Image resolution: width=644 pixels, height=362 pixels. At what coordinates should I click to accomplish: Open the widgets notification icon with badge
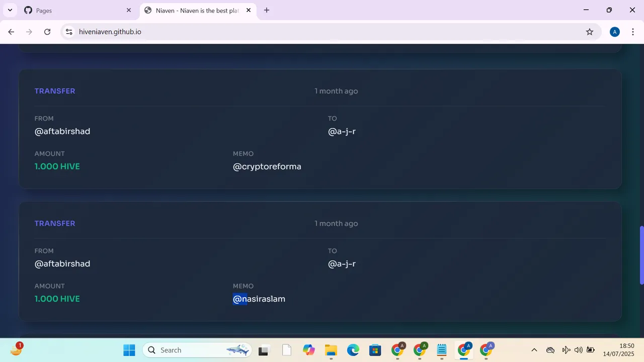pos(17,349)
